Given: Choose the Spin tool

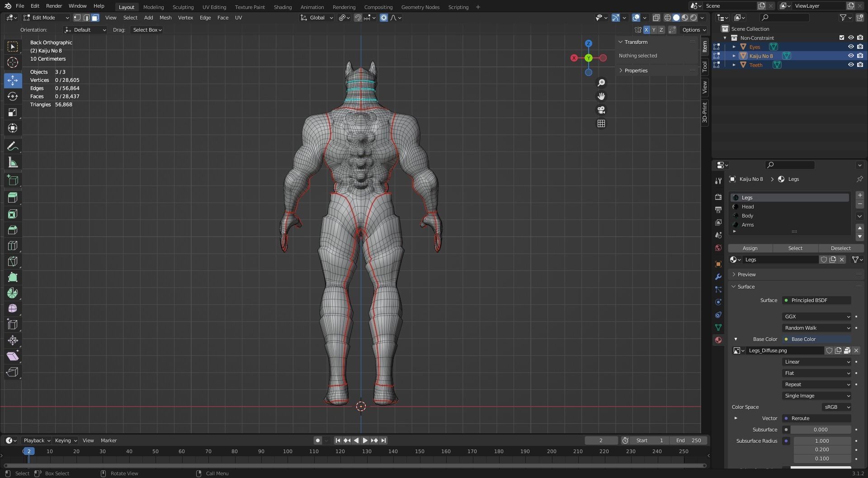Looking at the screenshot, I should 13,293.
